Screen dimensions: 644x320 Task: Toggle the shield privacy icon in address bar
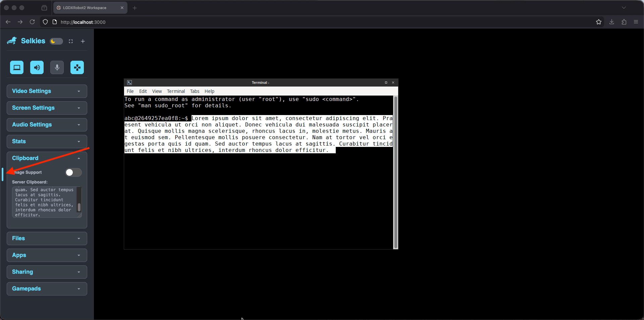tap(45, 22)
